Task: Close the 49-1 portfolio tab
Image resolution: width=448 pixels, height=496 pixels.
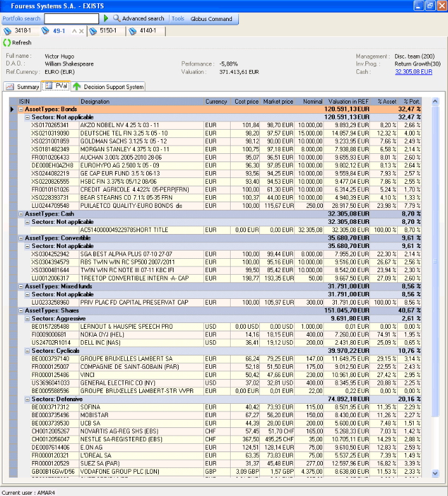Action: click(81, 31)
